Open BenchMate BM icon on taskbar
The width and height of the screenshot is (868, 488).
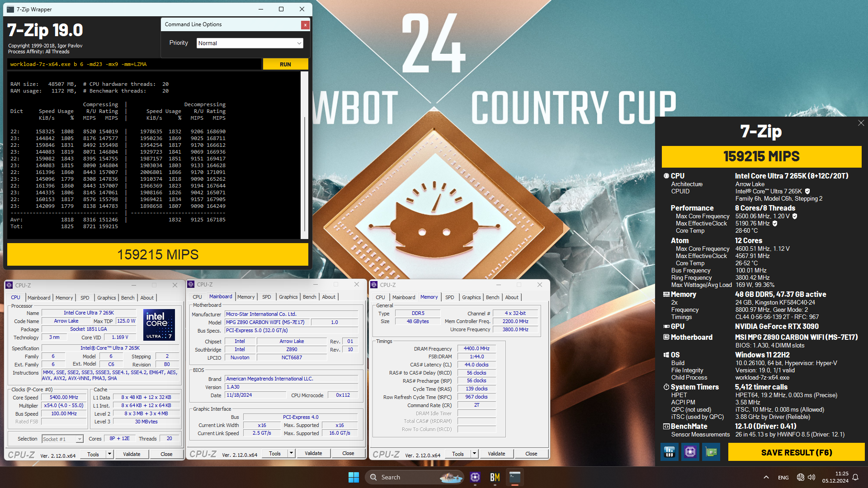coord(495,477)
